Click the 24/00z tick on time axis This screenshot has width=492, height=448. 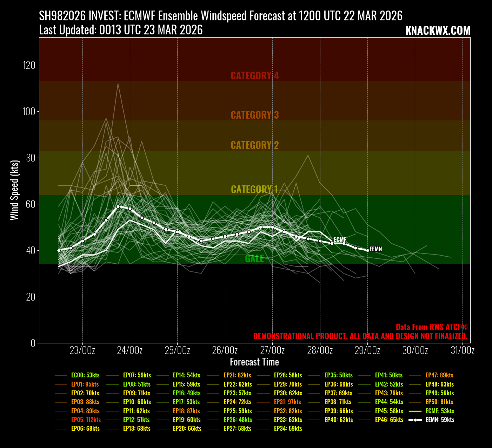click(130, 350)
